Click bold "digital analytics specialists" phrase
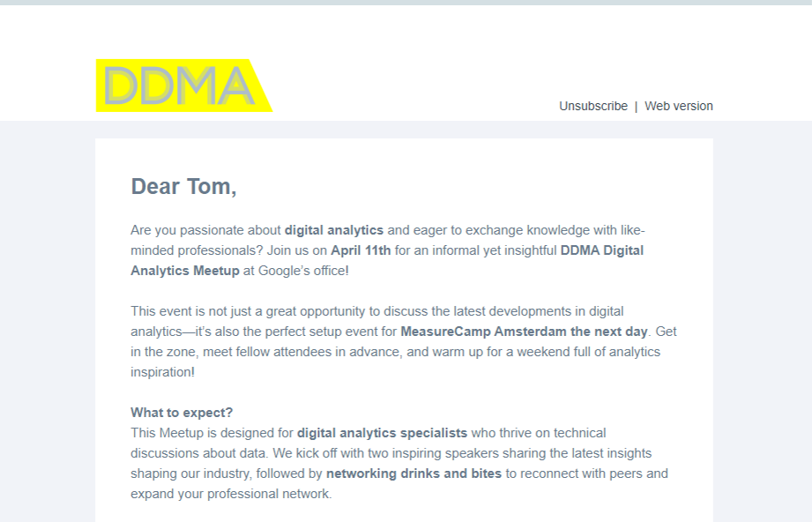The image size is (812, 522). tap(382, 433)
